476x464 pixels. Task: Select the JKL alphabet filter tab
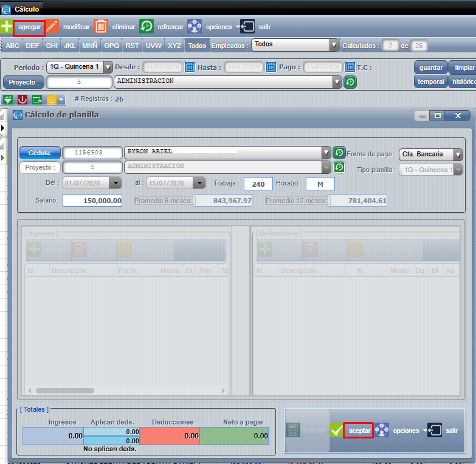[70, 46]
